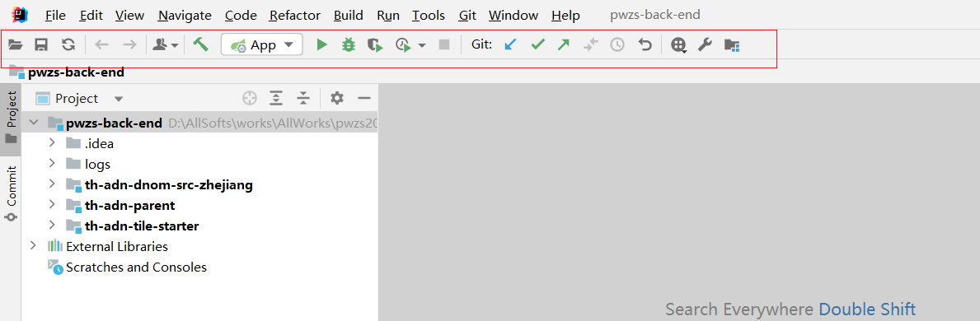Click the Back navigation arrow

click(101, 45)
